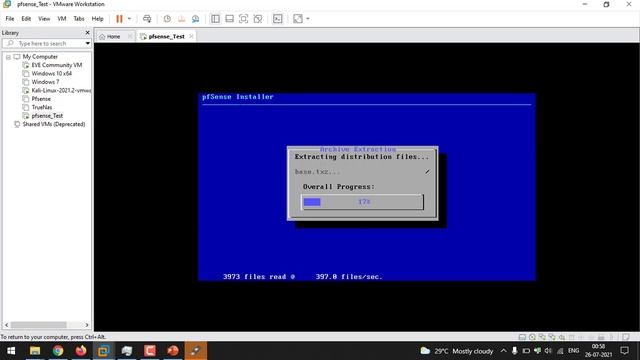Click the 3973 files read status text
The height and width of the screenshot is (360, 640).
point(259,277)
